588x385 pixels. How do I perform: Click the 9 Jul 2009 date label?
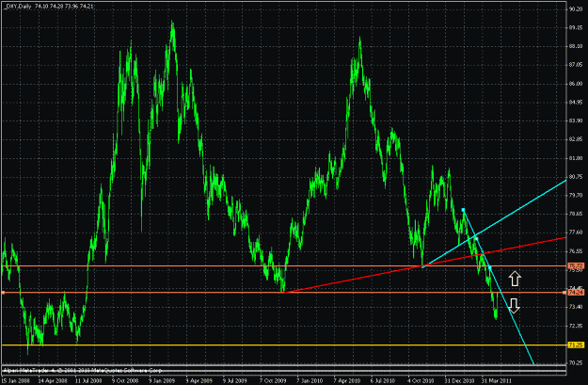coord(236,380)
